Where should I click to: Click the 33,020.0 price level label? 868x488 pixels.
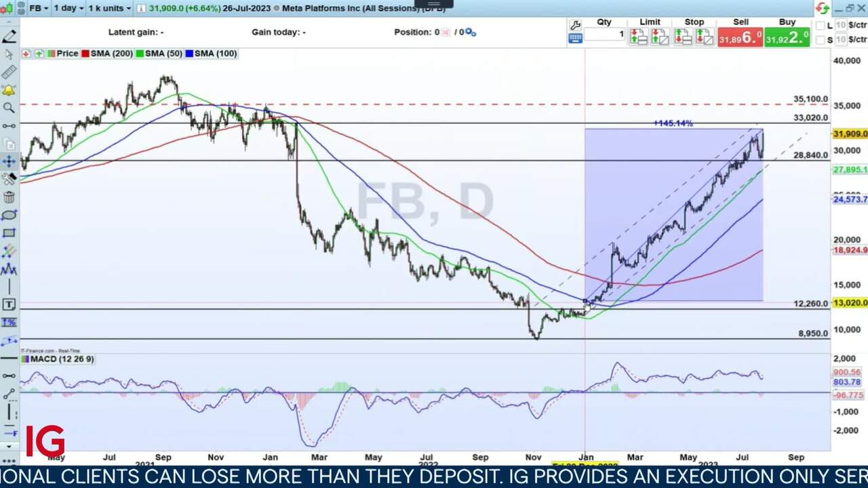[x=810, y=118]
